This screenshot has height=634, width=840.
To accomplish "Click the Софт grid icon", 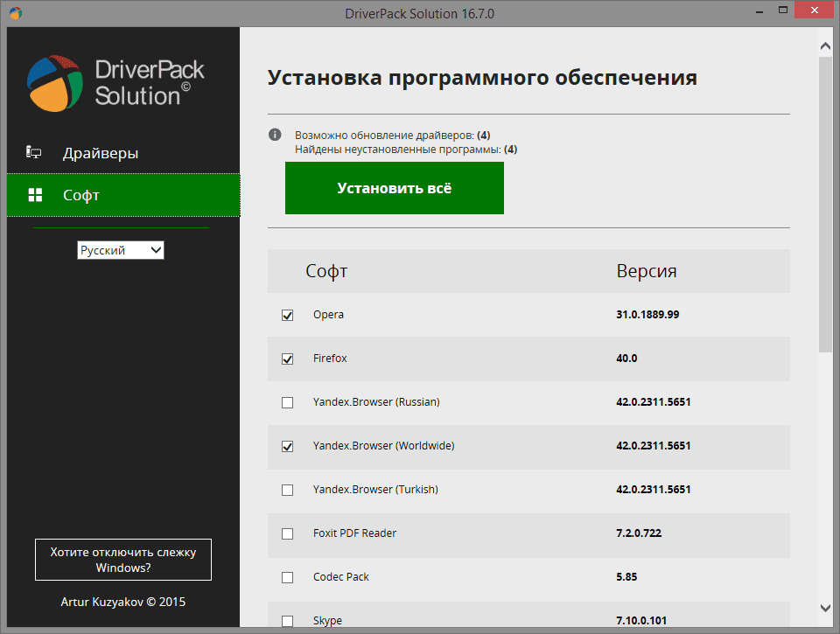I will pos(35,195).
